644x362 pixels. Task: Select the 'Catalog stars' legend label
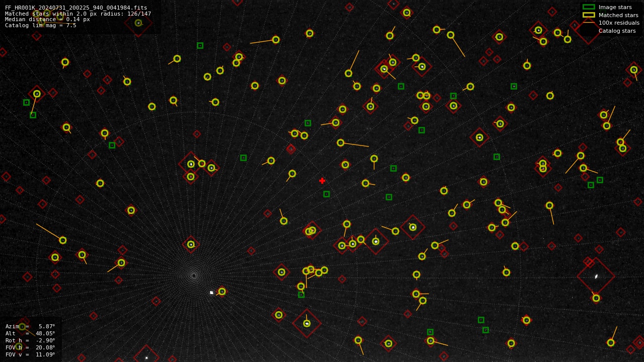coord(617,31)
